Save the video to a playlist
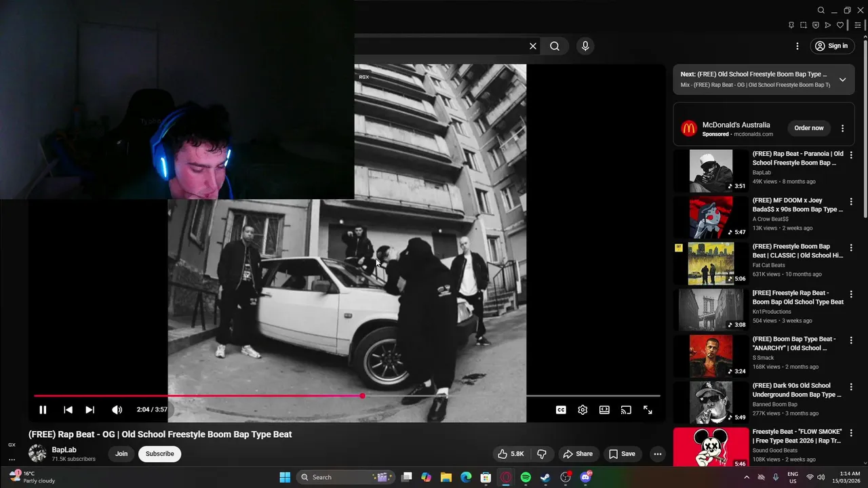Image resolution: width=868 pixels, height=488 pixels. (x=622, y=454)
